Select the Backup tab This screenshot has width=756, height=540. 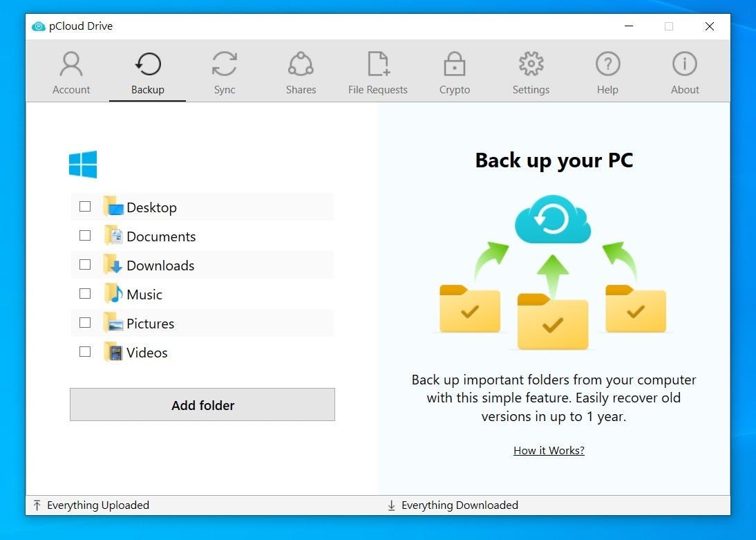147,73
